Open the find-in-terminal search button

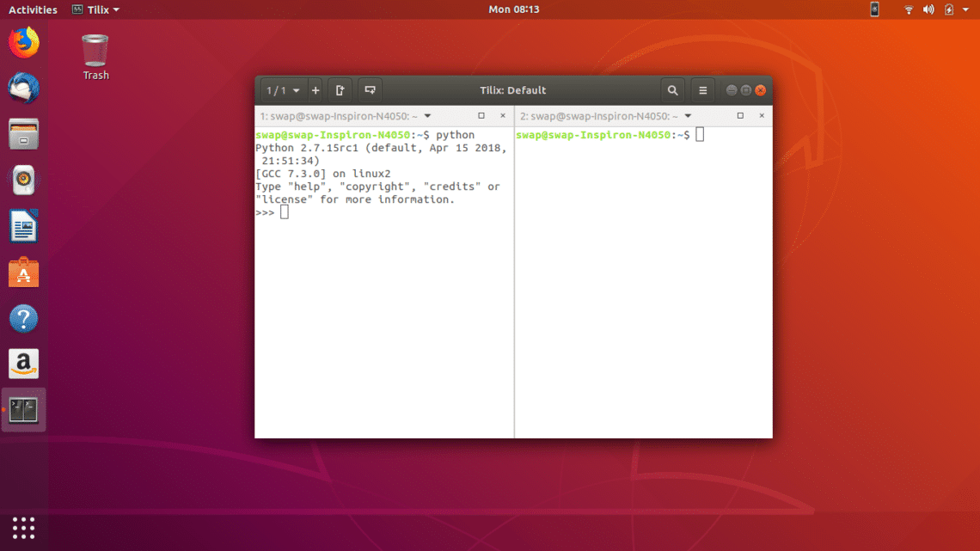672,90
